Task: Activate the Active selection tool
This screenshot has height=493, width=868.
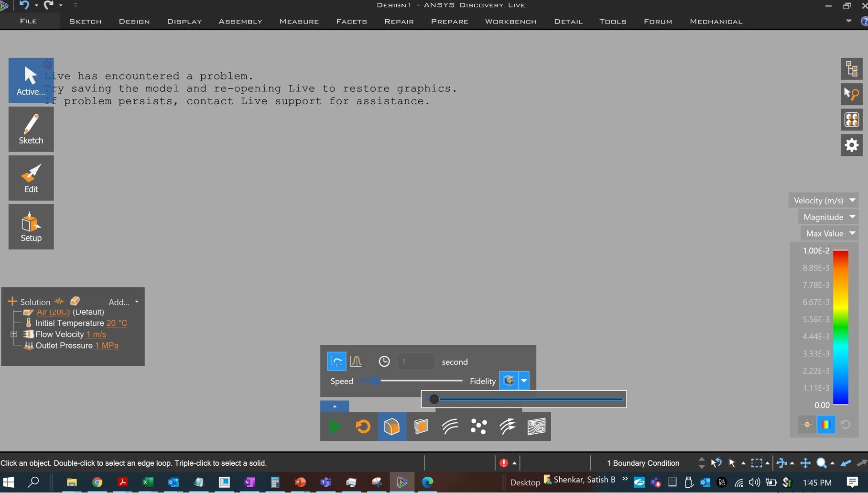Action: click(31, 80)
